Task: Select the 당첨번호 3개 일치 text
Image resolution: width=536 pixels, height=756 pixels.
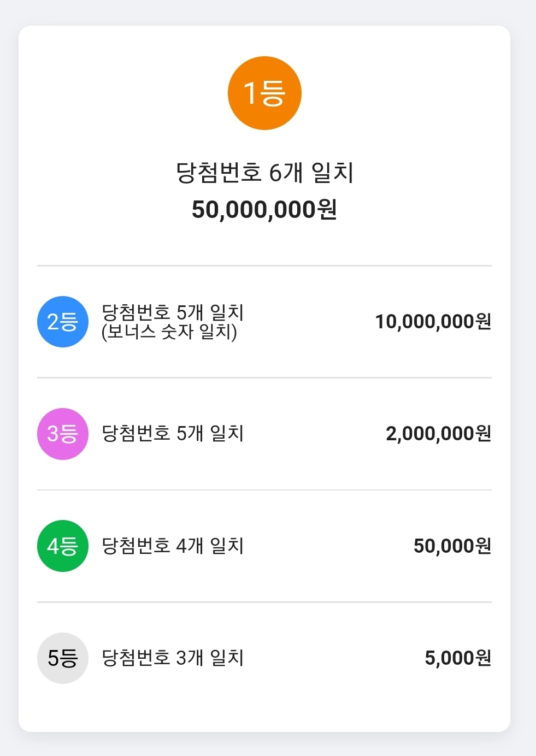Action: [x=173, y=658]
